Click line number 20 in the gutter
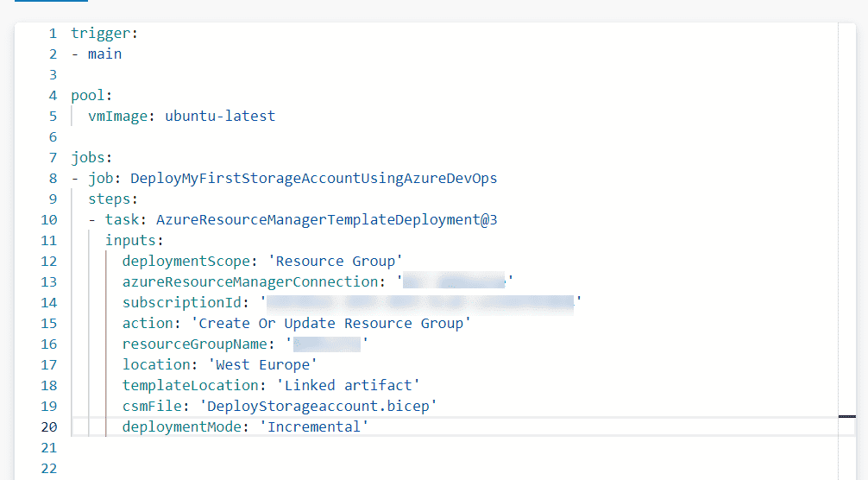 48,426
